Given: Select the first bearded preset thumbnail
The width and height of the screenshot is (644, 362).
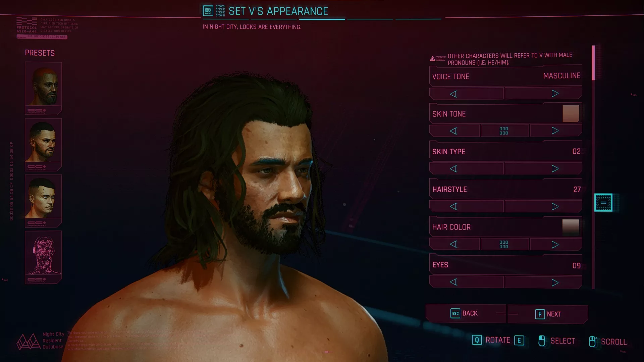Looking at the screenshot, I should click(x=43, y=88).
